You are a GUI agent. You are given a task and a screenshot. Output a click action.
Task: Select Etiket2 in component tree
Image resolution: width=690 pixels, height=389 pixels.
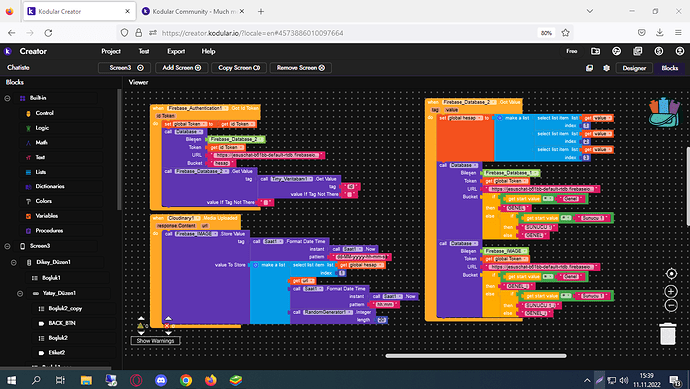(x=57, y=352)
